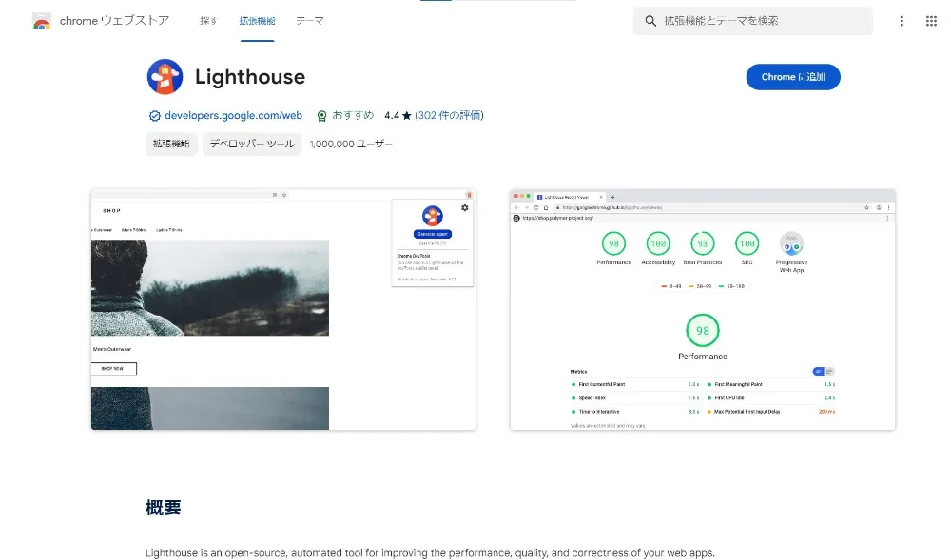Click the 拡張機能 category chip
The image size is (951, 560).
171,144
